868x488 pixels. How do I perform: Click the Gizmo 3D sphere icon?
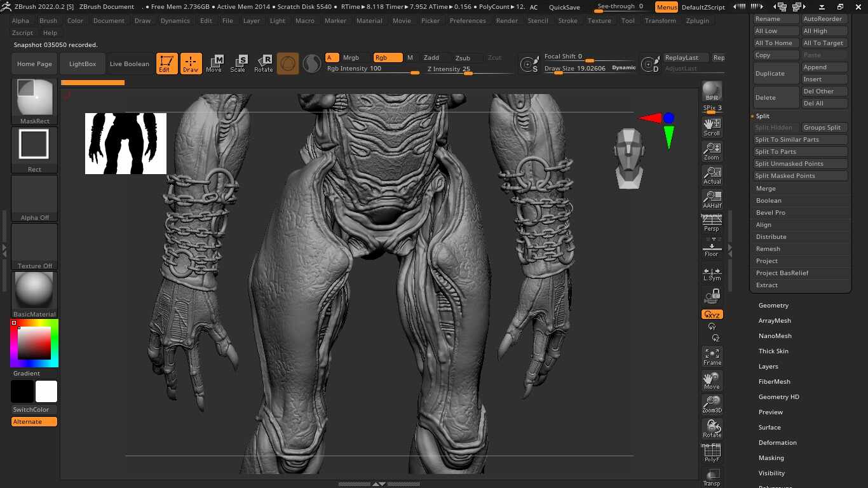pyautogui.click(x=288, y=64)
